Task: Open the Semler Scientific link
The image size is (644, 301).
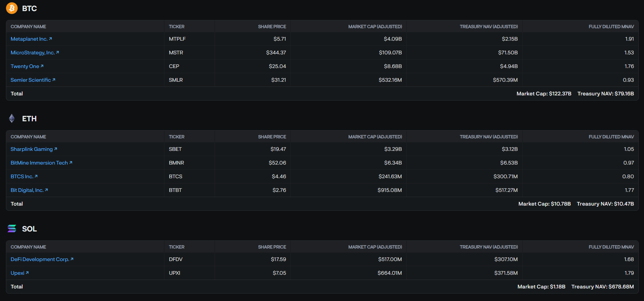Action: (x=33, y=80)
